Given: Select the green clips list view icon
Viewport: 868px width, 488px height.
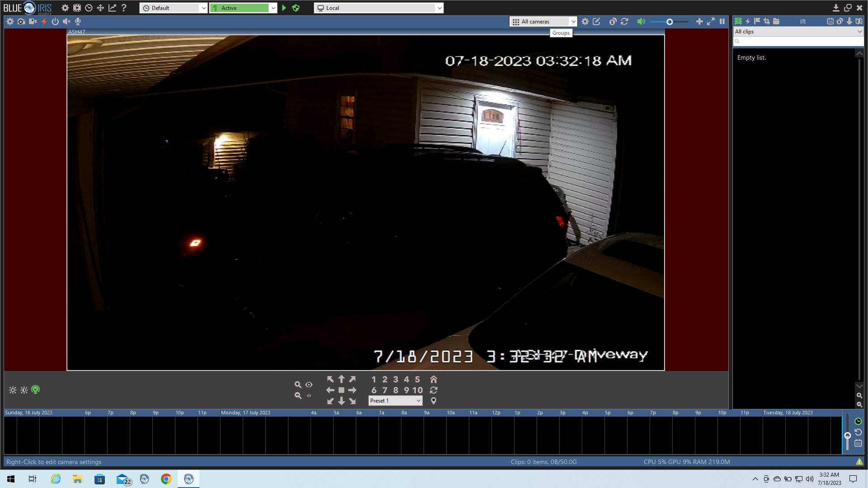Looking at the screenshot, I should (738, 21).
